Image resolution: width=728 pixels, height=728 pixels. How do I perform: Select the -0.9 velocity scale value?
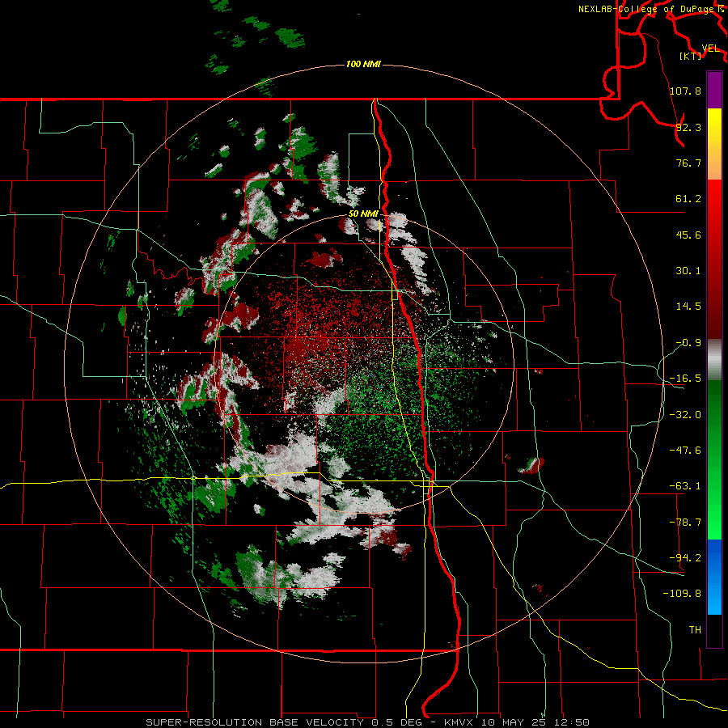(x=688, y=343)
